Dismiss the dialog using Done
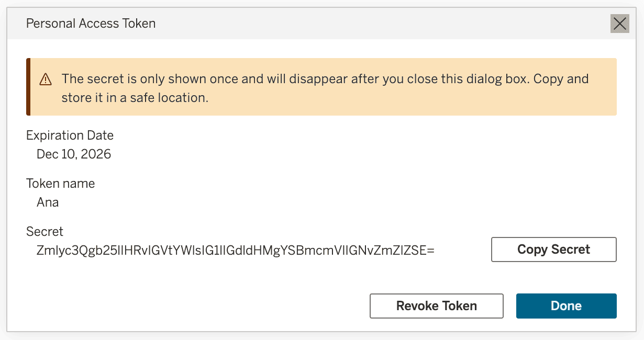 coord(566,306)
